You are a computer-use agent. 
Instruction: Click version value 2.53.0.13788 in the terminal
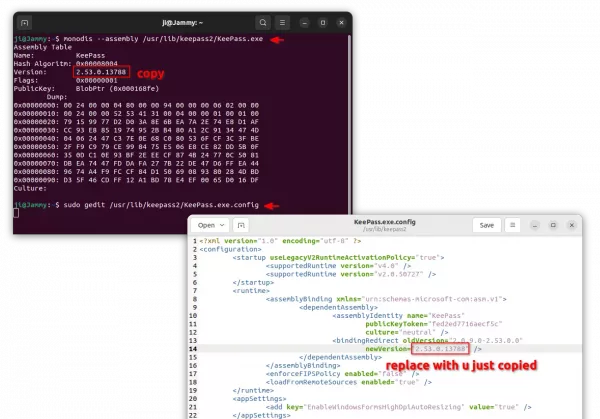[101, 72]
